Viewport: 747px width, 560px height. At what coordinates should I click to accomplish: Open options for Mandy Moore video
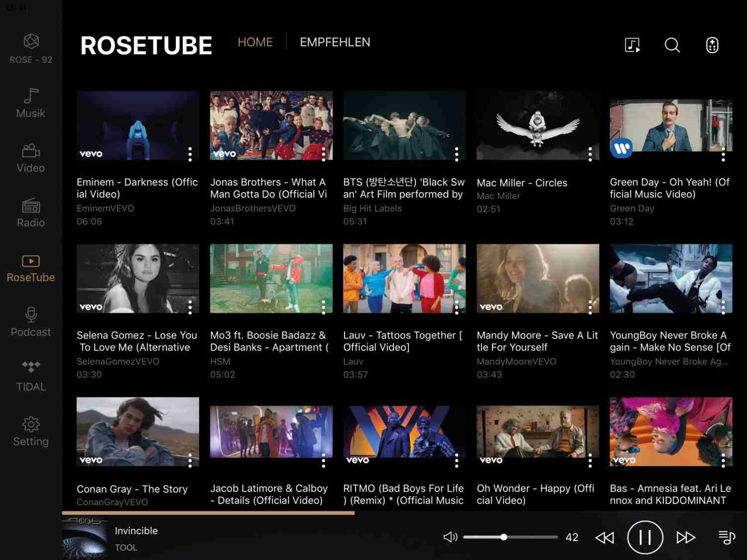point(590,307)
